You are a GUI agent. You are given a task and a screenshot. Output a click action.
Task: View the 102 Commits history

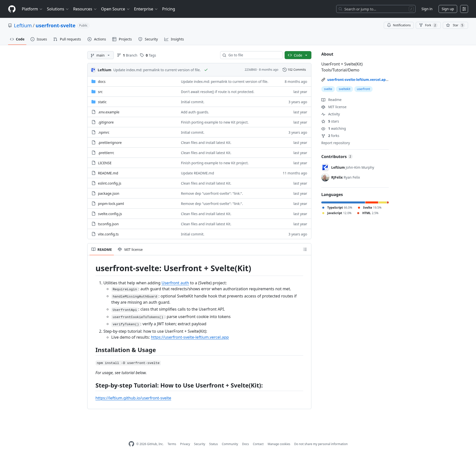[x=294, y=70]
